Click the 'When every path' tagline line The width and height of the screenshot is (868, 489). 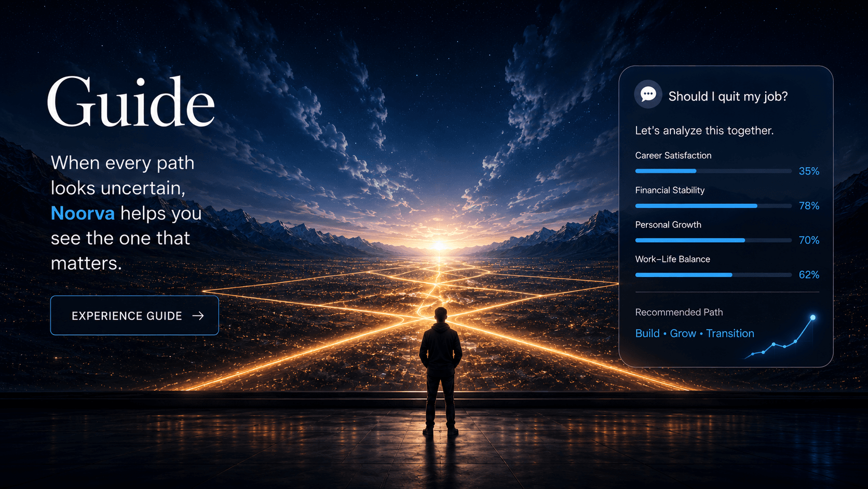tap(123, 163)
